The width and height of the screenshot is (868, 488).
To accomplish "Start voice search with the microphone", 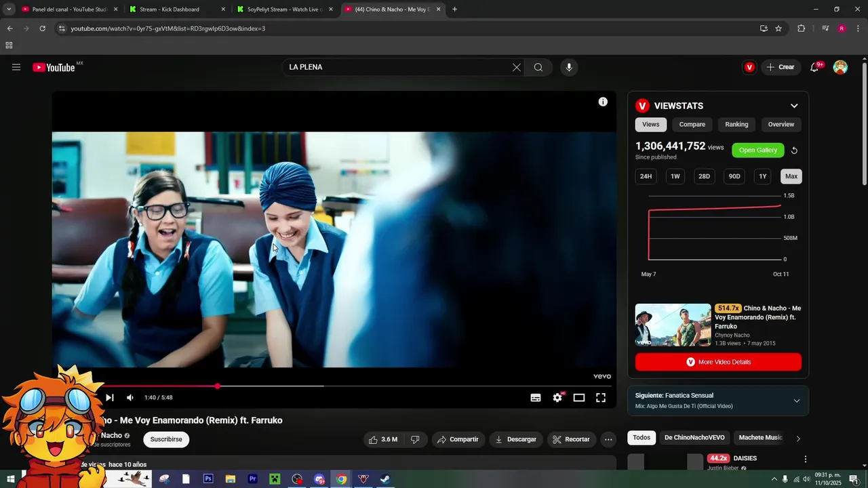I will pyautogui.click(x=569, y=67).
